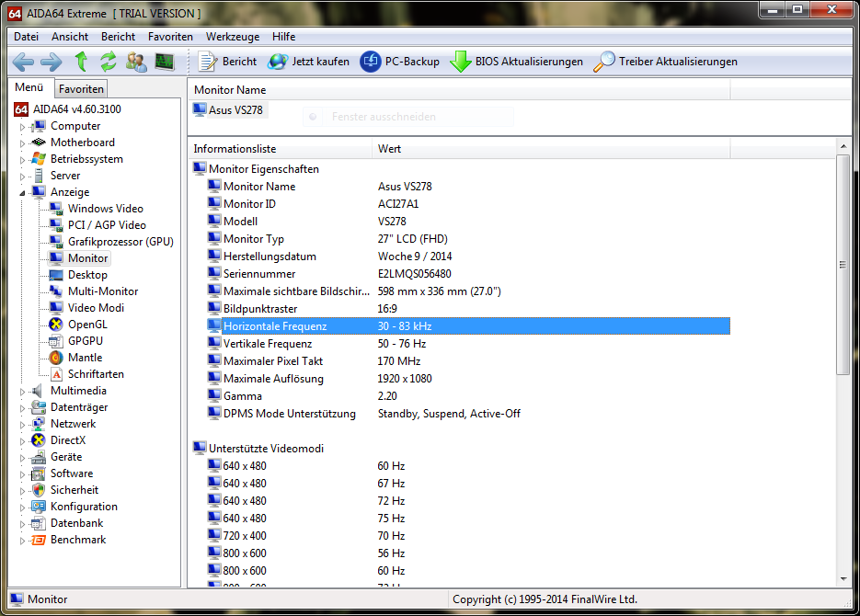Switch to the Menü tab
This screenshot has height=616, width=860.
tap(29, 87)
